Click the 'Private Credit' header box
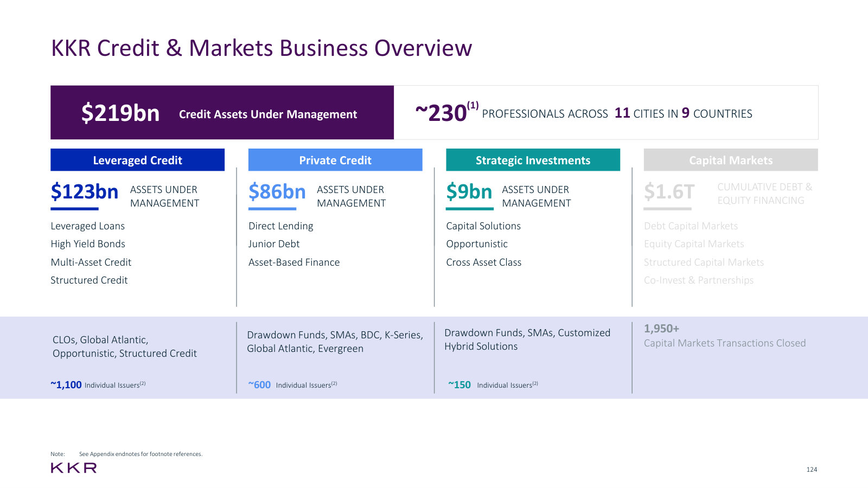The image size is (868, 488). pyautogui.click(x=335, y=160)
